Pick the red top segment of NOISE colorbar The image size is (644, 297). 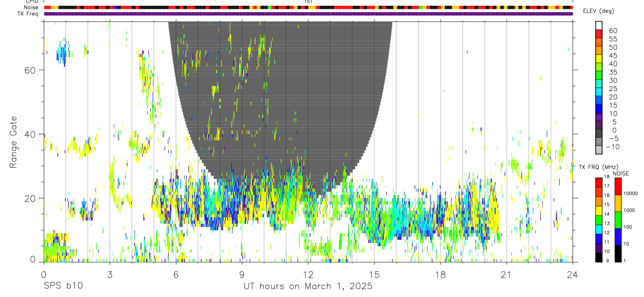[618, 186]
